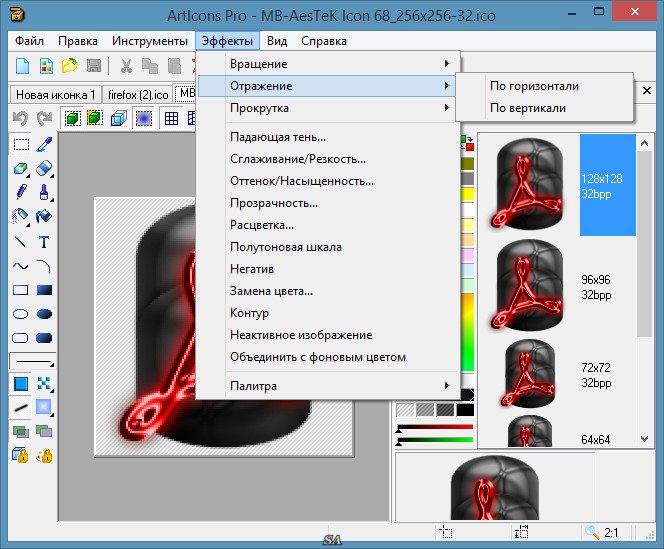Cut selection with the scissors icon

[x=126, y=66]
